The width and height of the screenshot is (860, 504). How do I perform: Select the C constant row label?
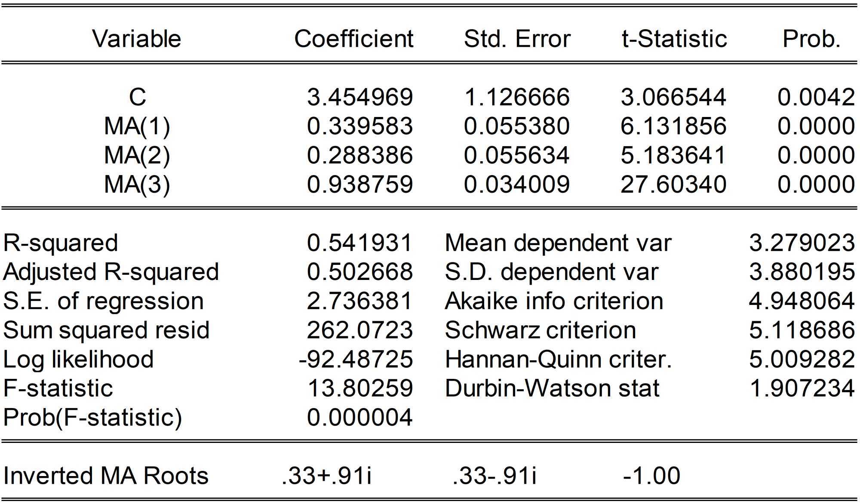[x=137, y=97]
